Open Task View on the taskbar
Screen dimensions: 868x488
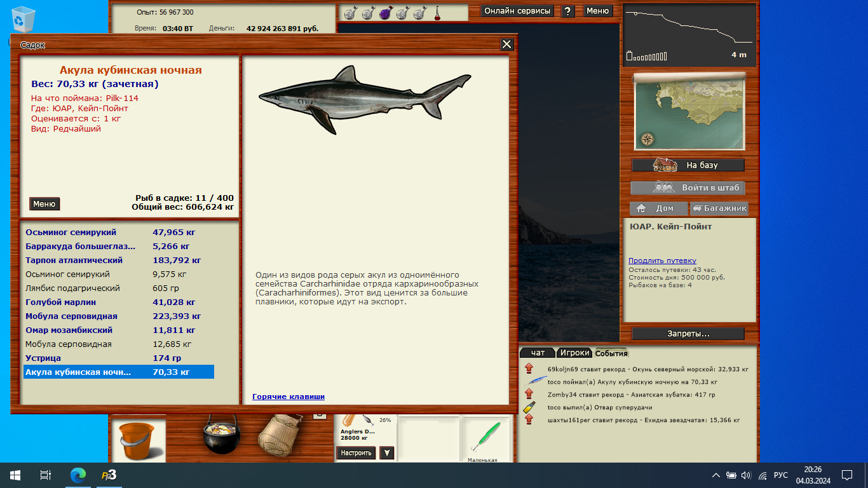[46, 475]
